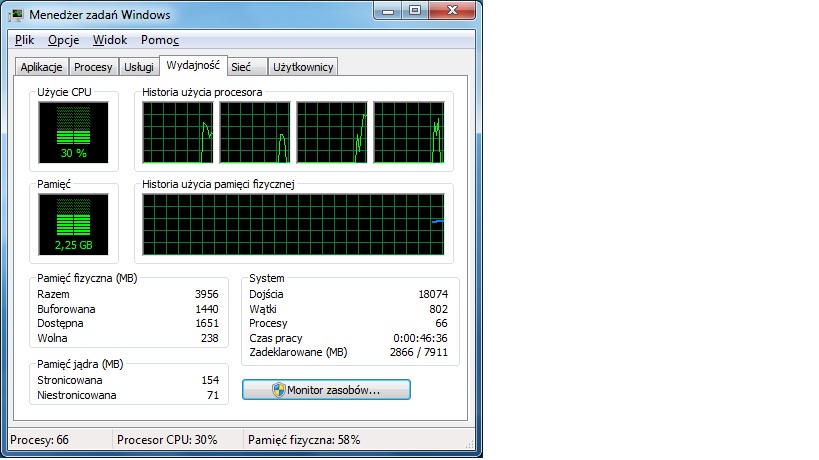Click the Task Manager title bar icon
The height and width of the screenshot is (460, 819).
[16, 15]
